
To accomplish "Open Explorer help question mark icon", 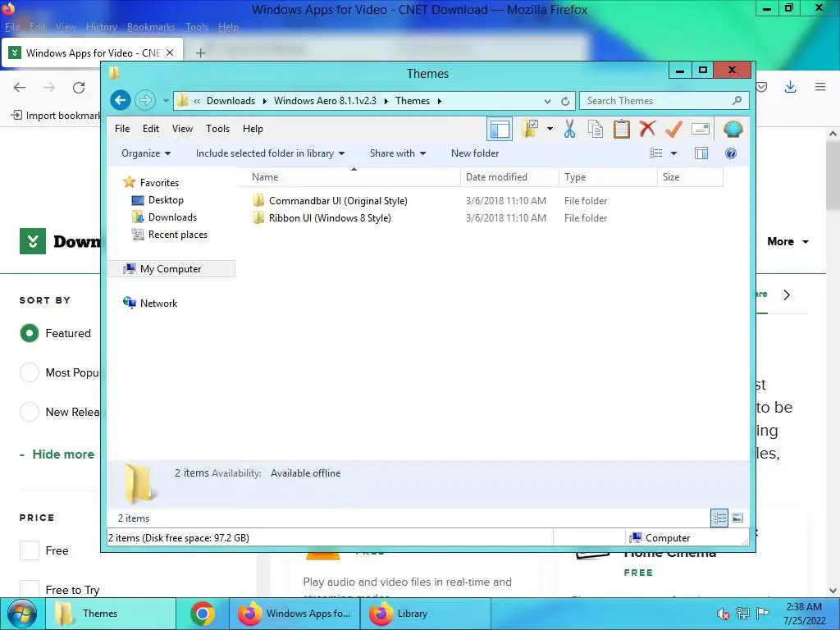I will pos(731,153).
